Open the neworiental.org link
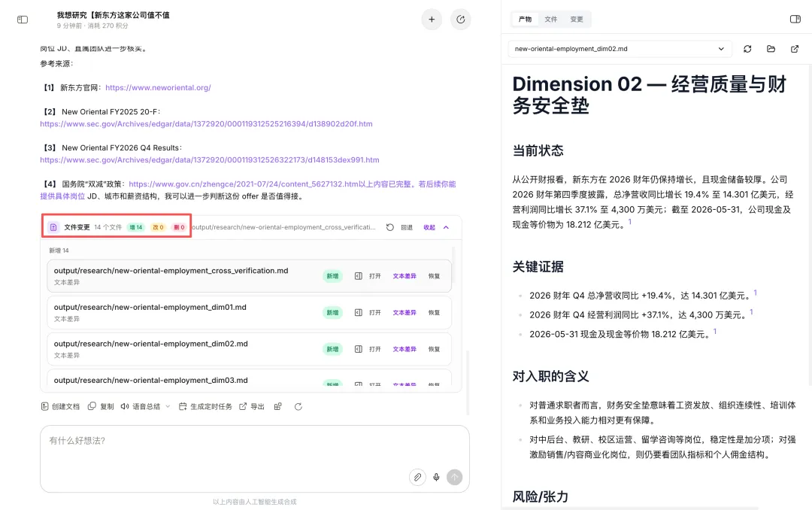 click(x=158, y=87)
